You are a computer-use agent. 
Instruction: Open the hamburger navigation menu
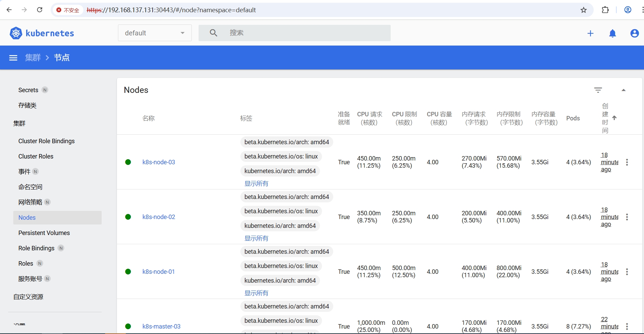[13, 58]
